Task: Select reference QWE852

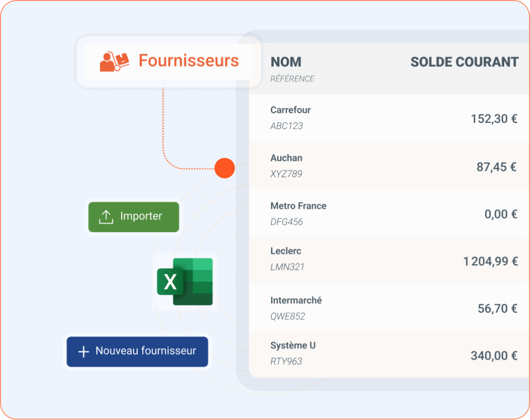Action: [288, 316]
